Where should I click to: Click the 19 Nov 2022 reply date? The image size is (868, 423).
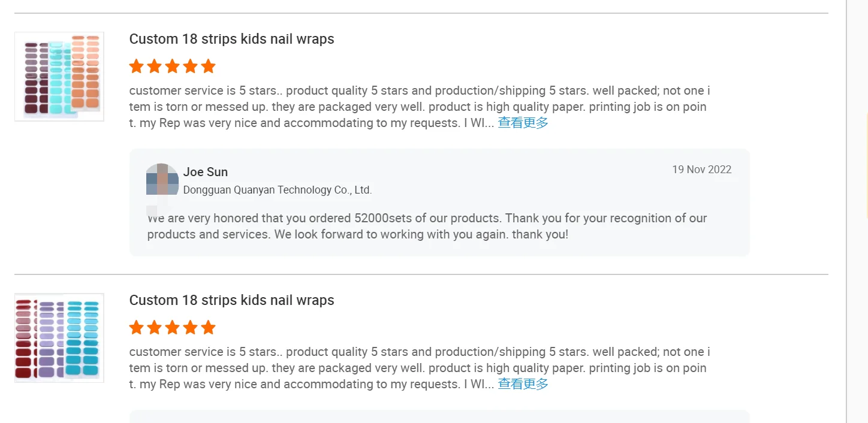tap(701, 170)
